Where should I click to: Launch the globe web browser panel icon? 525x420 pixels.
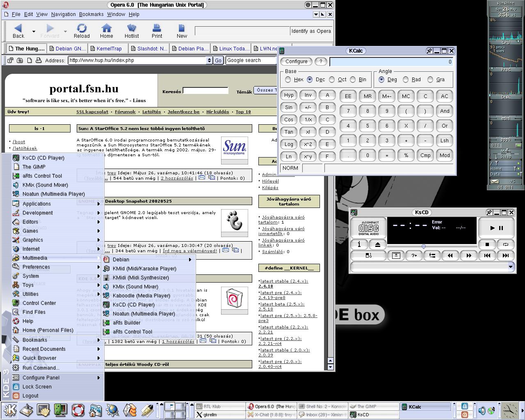tap(112, 410)
